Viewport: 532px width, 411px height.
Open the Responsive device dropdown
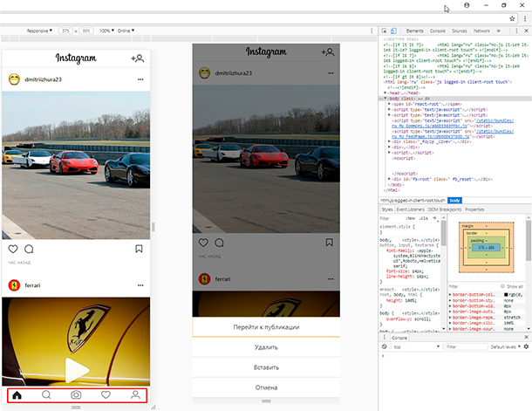pyautogui.click(x=39, y=31)
